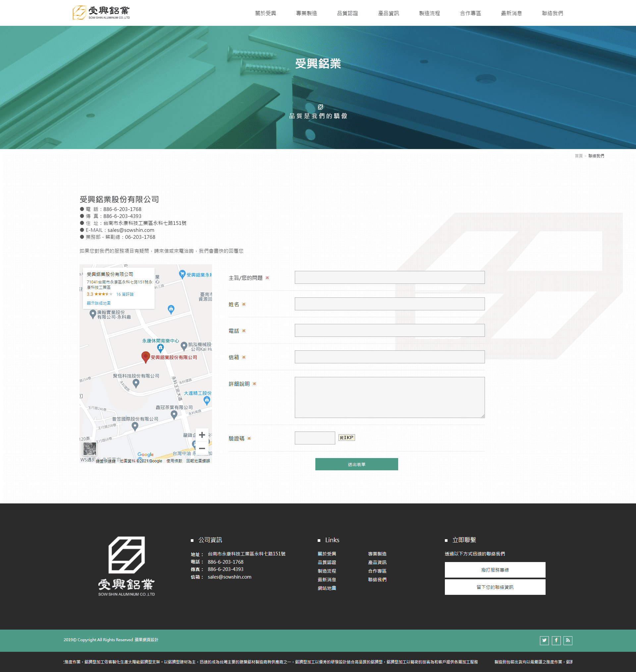636x672 pixels.
Task: Click the 廣翰實業 map marker
Action: pyautogui.click(x=92, y=314)
